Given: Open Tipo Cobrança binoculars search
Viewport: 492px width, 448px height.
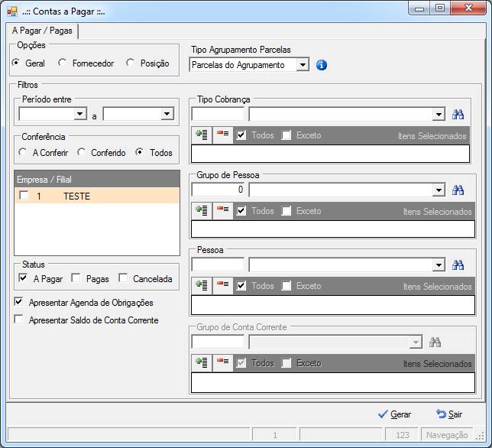Looking at the screenshot, I should coord(458,114).
